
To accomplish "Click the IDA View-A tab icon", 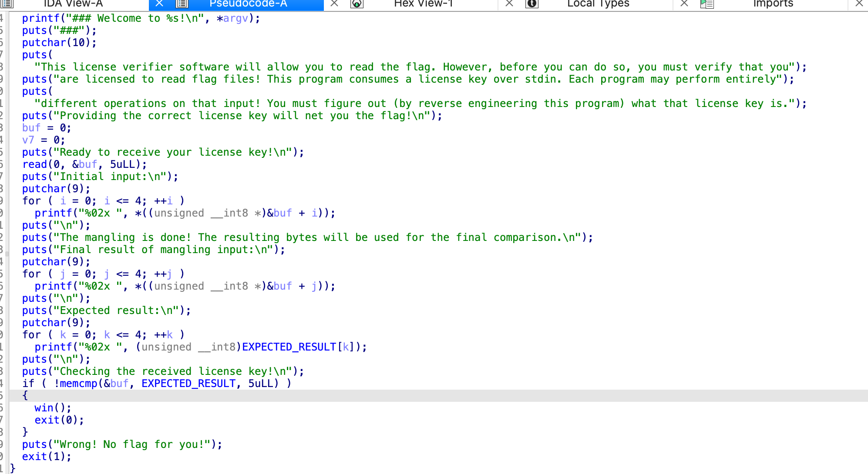I will coord(7,3).
